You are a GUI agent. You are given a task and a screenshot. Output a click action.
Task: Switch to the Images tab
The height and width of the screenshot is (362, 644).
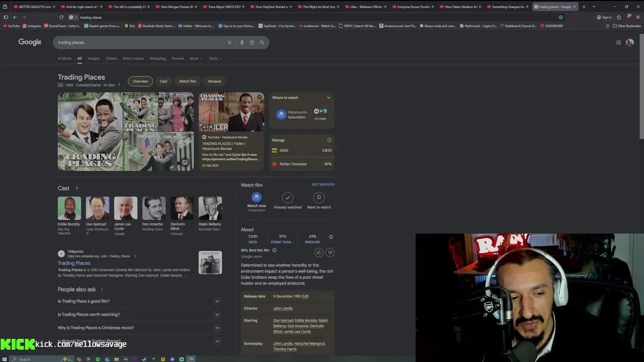tap(94, 58)
